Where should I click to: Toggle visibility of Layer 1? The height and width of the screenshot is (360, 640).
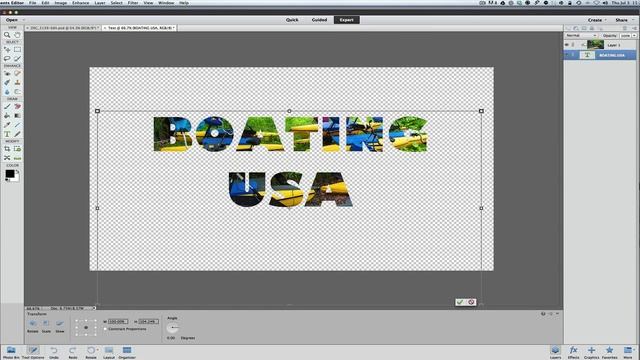coord(567,45)
